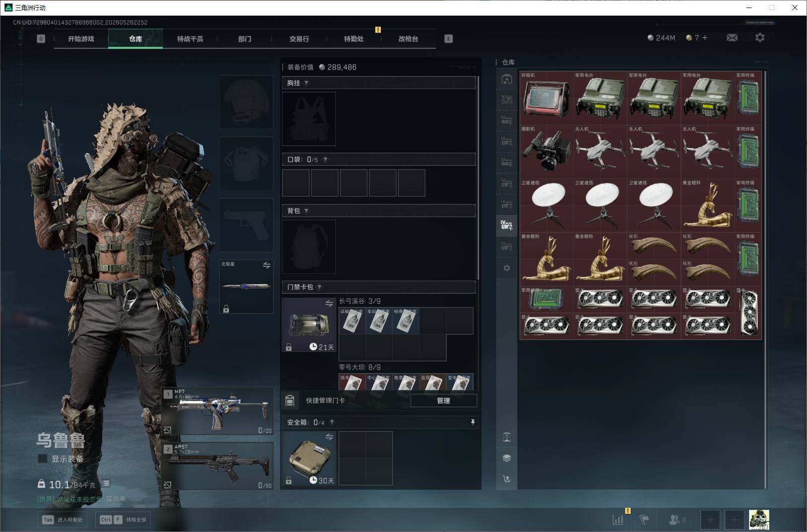The image size is (807, 532).
Task: Select the empty chest rig slot
Action: 309,119
